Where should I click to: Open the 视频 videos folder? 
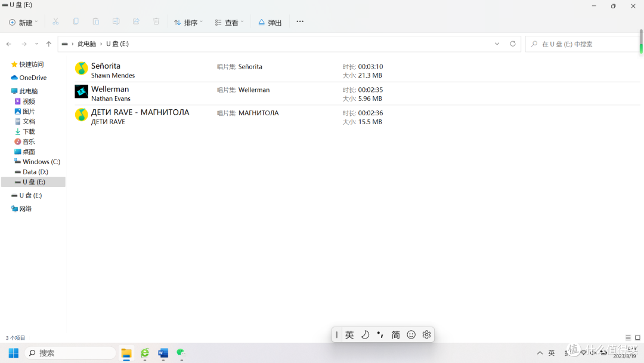pos(24,101)
